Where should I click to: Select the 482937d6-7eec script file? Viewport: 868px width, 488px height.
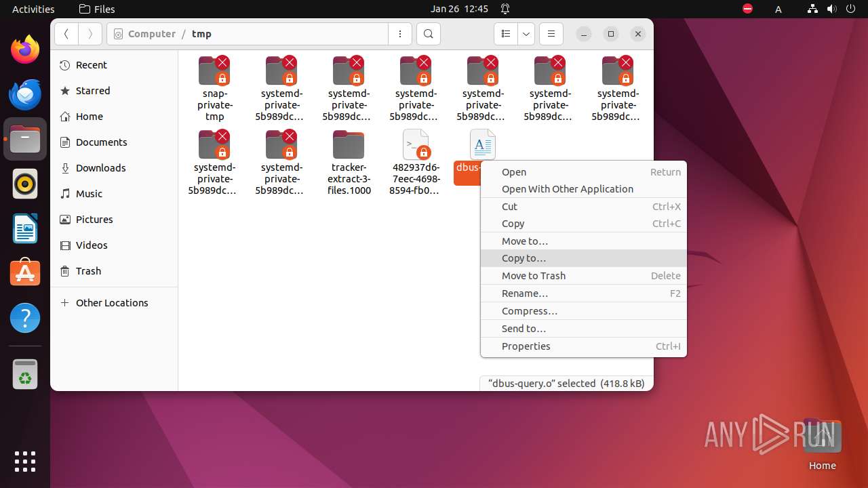pyautogui.click(x=415, y=163)
